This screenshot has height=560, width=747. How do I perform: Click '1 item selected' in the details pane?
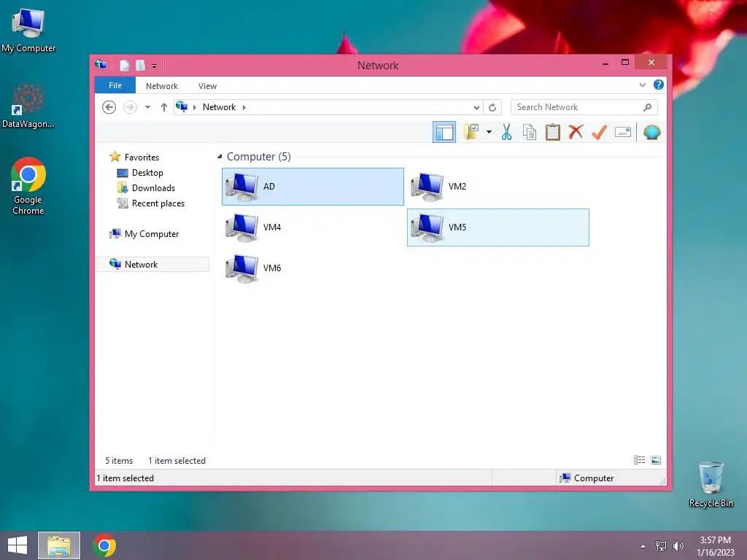(x=177, y=461)
